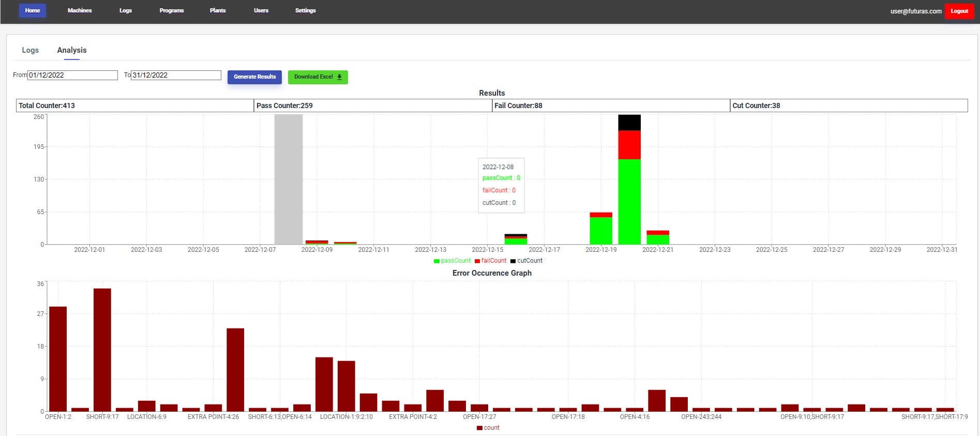Click the 2022-12-16 small stacked bar
Viewport: 980px width, 436px height.
pyautogui.click(x=516, y=239)
